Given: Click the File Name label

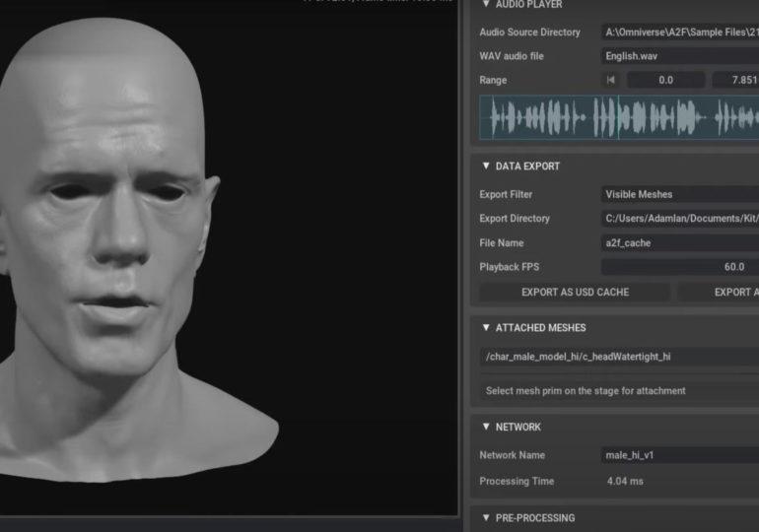Looking at the screenshot, I should coord(502,242).
